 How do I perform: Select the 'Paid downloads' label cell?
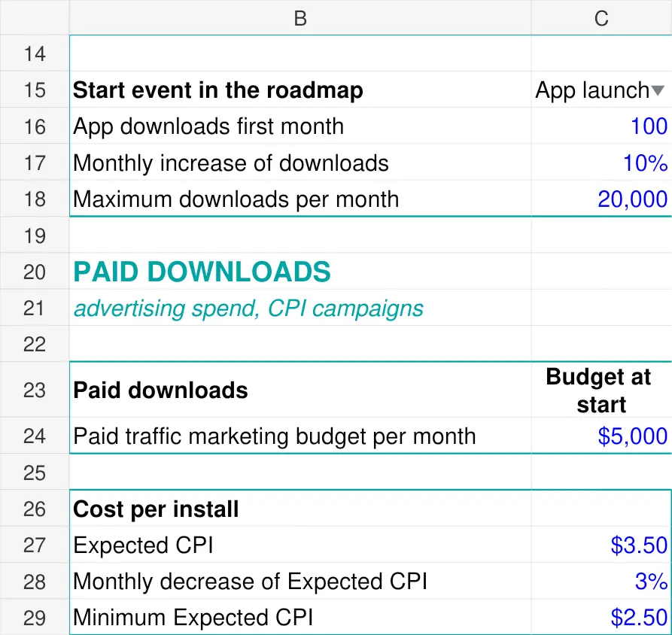click(x=300, y=390)
